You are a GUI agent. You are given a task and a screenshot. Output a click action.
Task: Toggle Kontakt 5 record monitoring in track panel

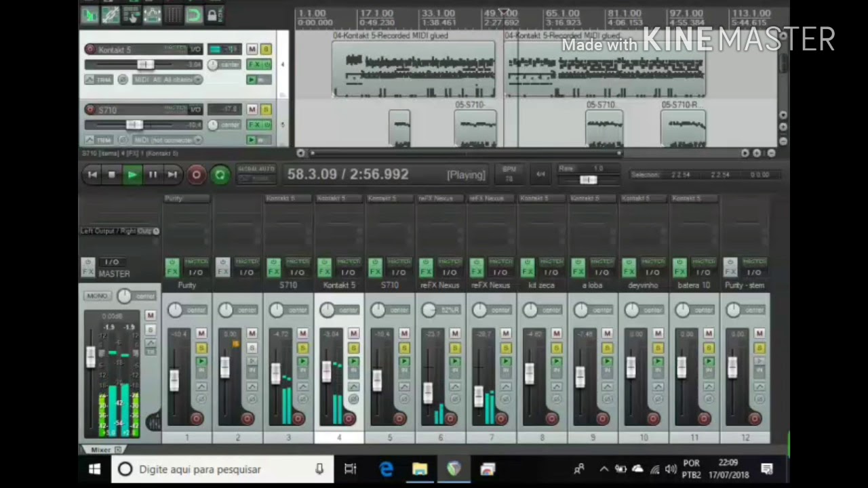[252, 79]
